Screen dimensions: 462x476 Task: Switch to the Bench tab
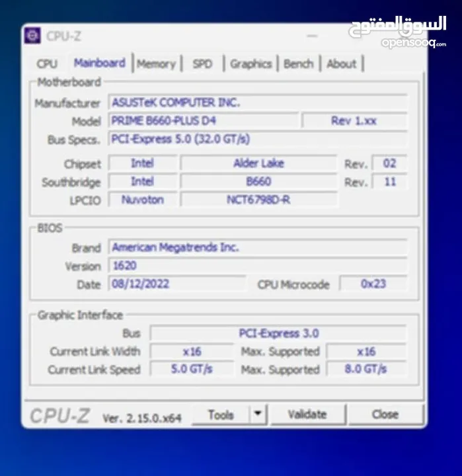pyautogui.click(x=298, y=63)
